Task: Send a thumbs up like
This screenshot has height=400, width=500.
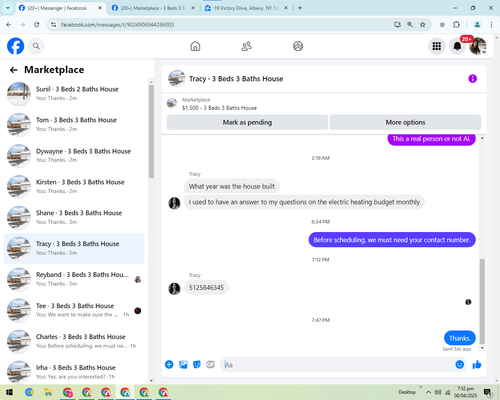Action: (x=477, y=365)
